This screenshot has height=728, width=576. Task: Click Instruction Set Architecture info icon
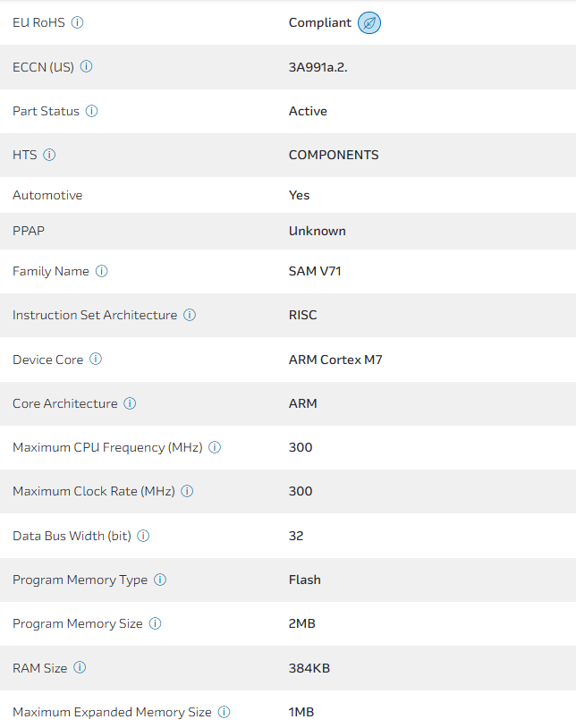pos(190,315)
